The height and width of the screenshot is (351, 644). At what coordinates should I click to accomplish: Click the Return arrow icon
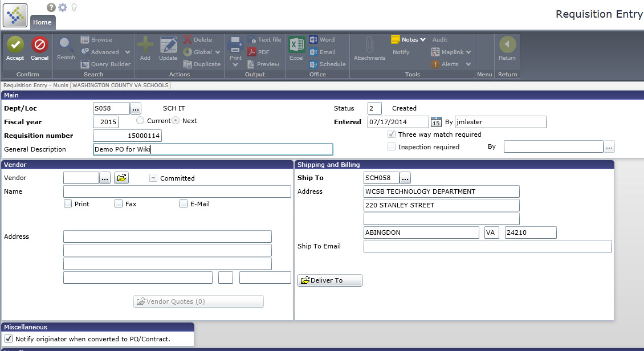[x=507, y=44]
